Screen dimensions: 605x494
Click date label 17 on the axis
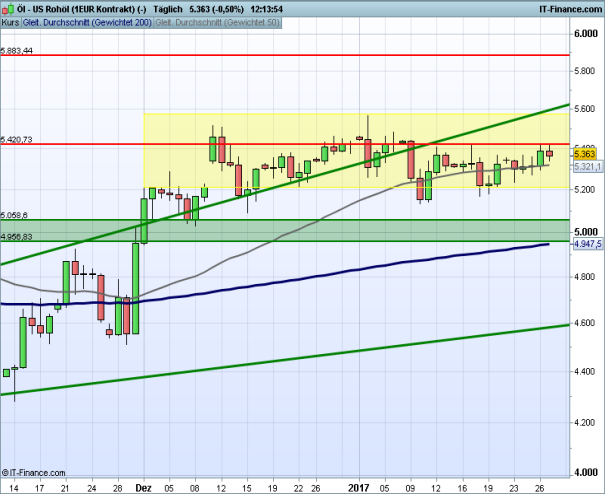(x=39, y=489)
